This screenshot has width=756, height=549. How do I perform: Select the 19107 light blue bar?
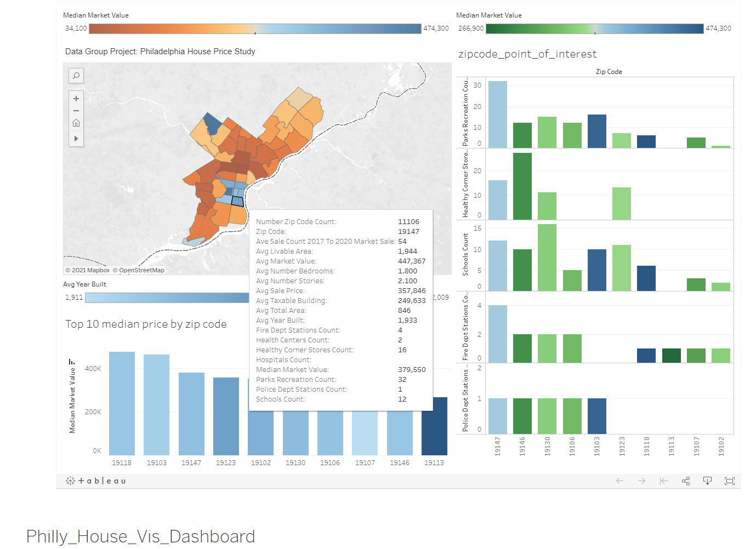click(x=365, y=433)
